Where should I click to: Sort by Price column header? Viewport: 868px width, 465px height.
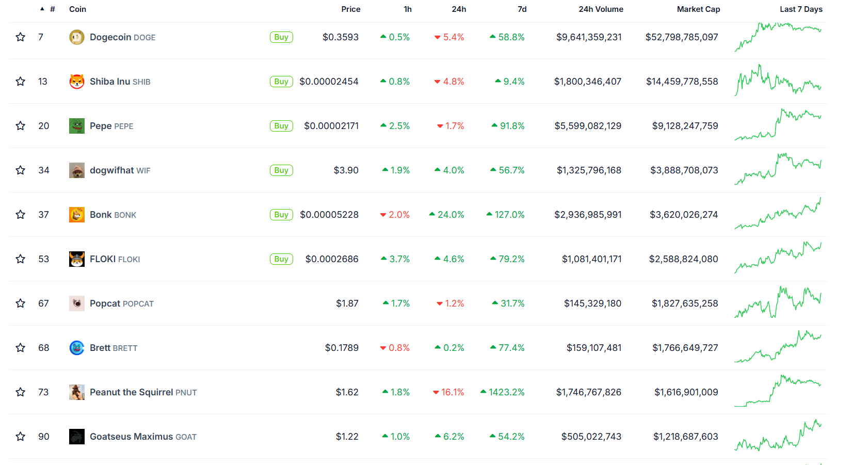[x=350, y=9]
